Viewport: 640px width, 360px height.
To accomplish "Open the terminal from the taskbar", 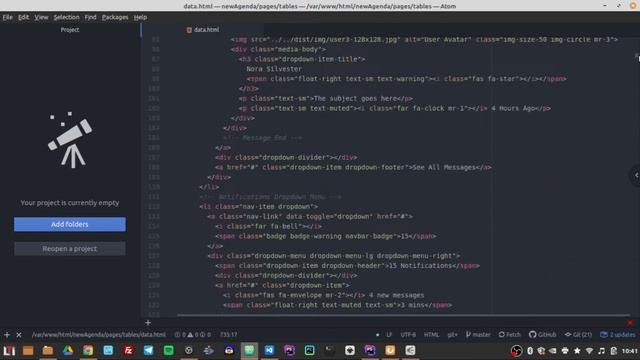I will (330, 350).
